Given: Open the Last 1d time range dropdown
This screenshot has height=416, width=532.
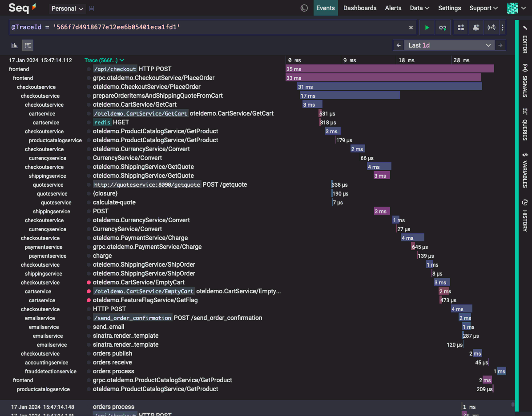Looking at the screenshot, I should click(449, 45).
